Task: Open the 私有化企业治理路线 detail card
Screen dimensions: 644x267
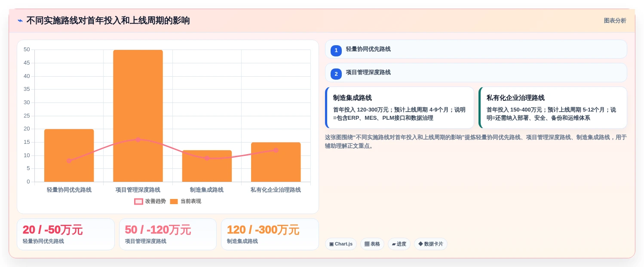Action: pos(553,108)
